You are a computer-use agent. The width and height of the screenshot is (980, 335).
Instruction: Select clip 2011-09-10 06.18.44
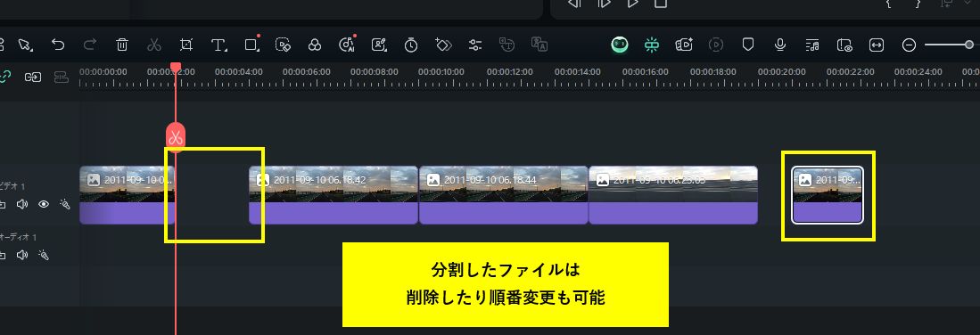tap(503, 195)
